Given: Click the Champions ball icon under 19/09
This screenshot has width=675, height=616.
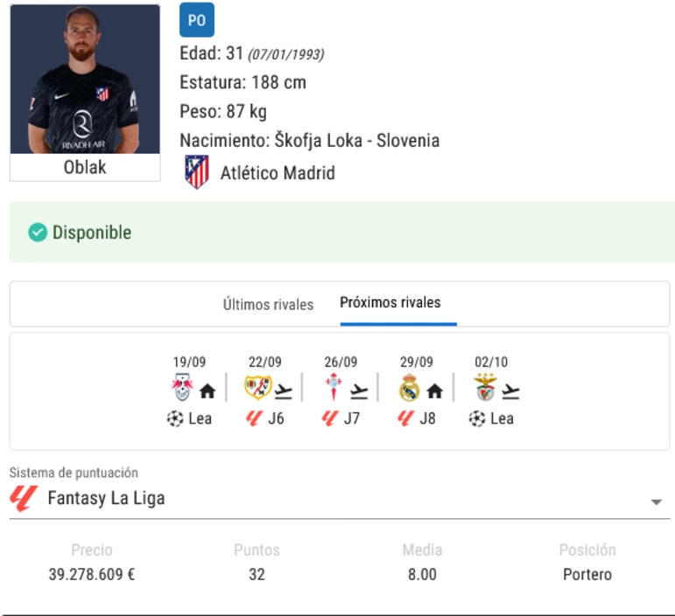Looking at the screenshot, I should [175, 418].
